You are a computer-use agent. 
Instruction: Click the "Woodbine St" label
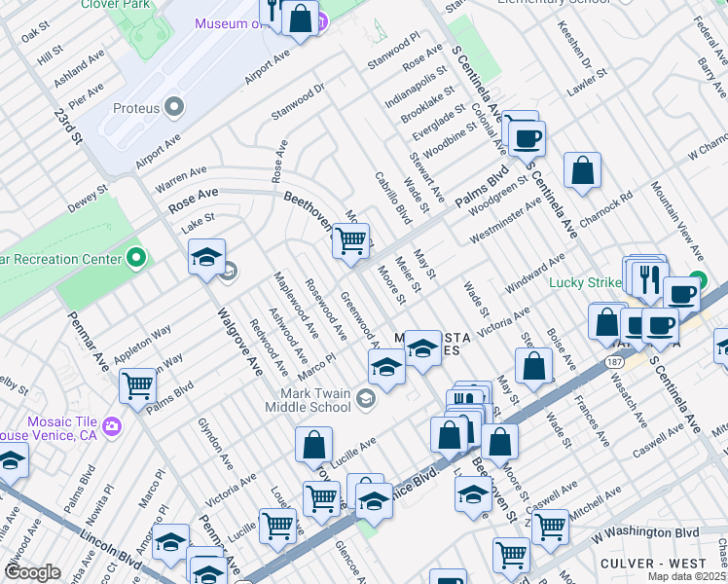pyautogui.click(x=450, y=140)
